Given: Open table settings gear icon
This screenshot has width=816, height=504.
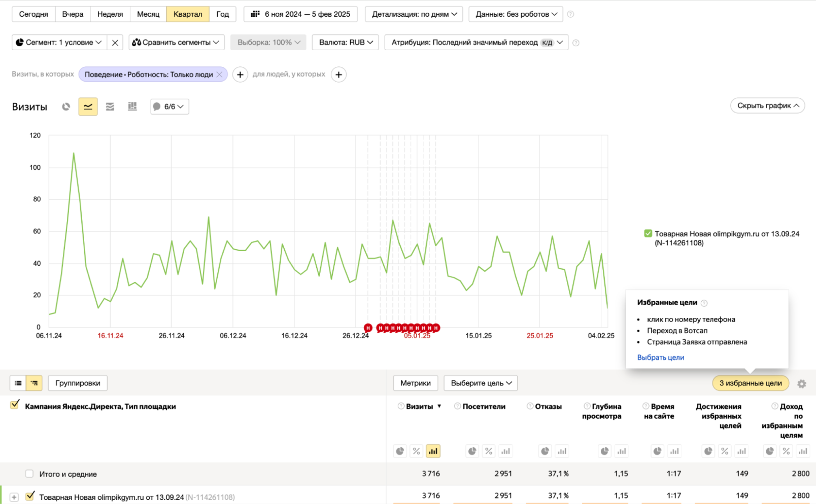Looking at the screenshot, I should point(802,384).
